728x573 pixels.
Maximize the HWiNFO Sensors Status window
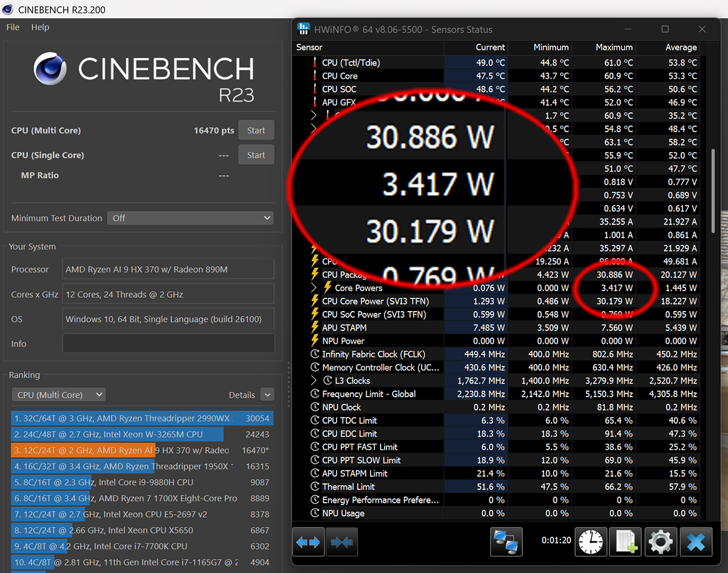click(x=665, y=29)
